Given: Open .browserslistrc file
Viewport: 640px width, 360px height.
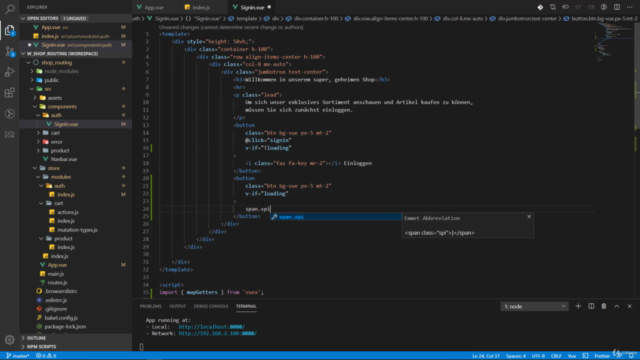Looking at the screenshot, I should [61, 291].
